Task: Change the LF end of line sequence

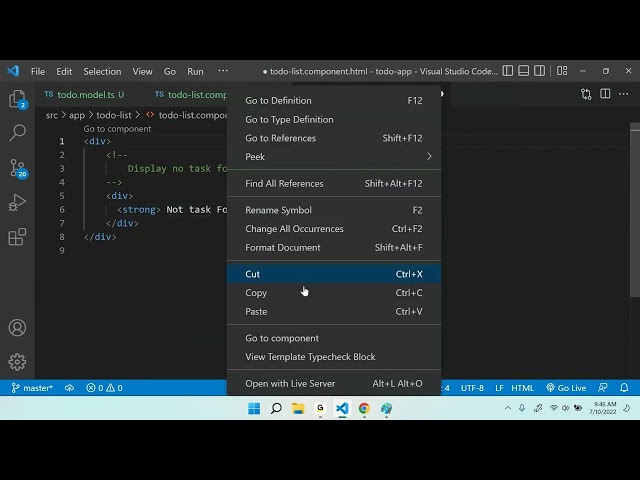Action: coord(499,388)
